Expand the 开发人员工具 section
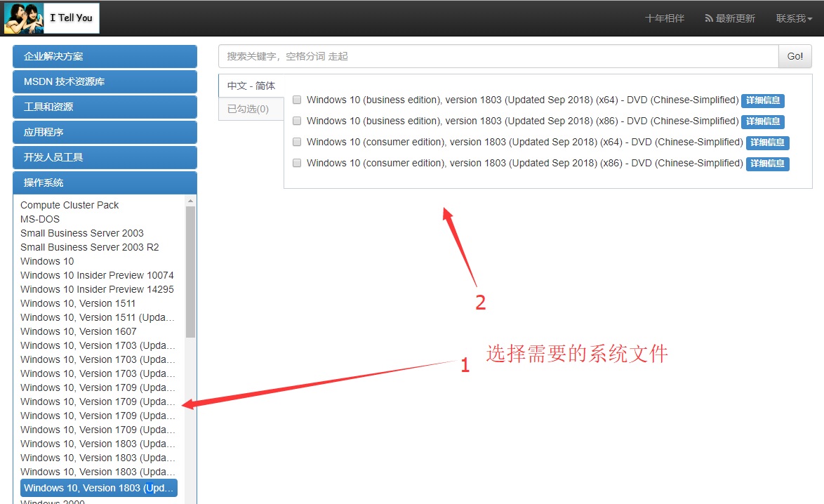 coord(105,157)
